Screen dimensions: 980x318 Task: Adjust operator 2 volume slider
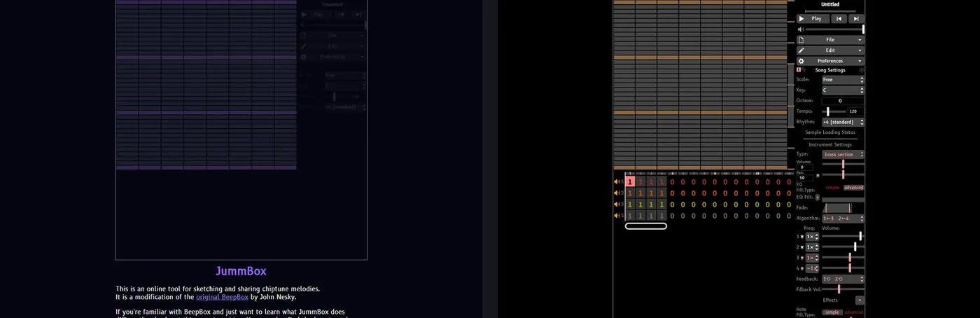pos(843,247)
